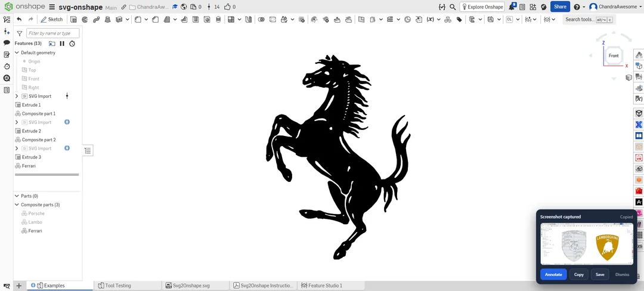Select the Extrude tool
644x291 pixels.
pos(73,19)
